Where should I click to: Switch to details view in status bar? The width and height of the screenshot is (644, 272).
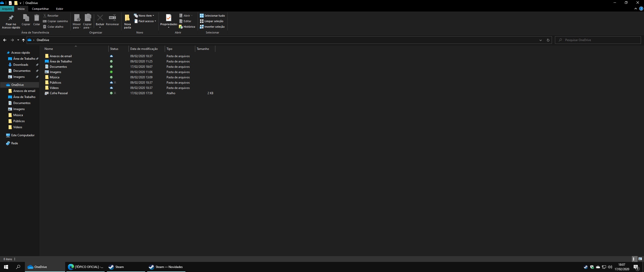634,259
